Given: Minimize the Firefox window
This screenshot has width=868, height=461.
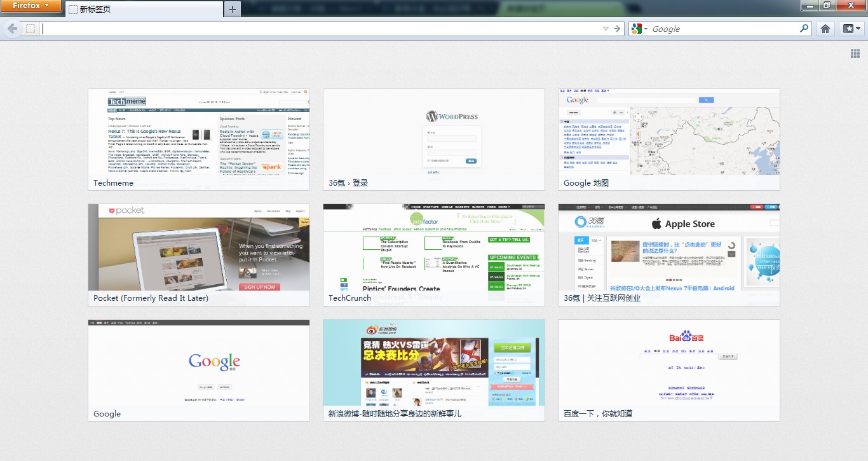Looking at the screenshot, I should coord(810,6).
